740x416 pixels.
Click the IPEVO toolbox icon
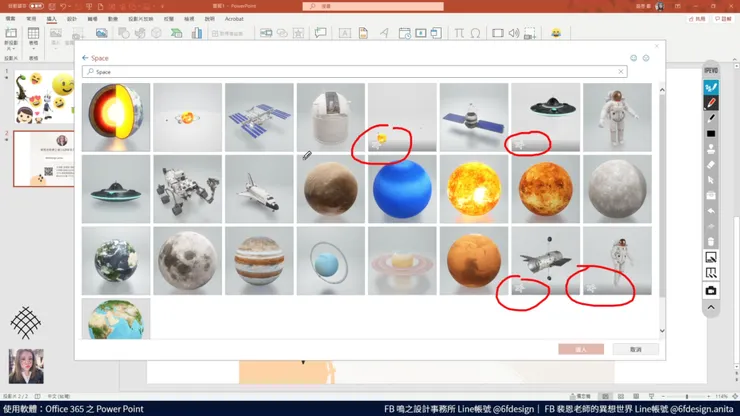click(x=711, y=195)
